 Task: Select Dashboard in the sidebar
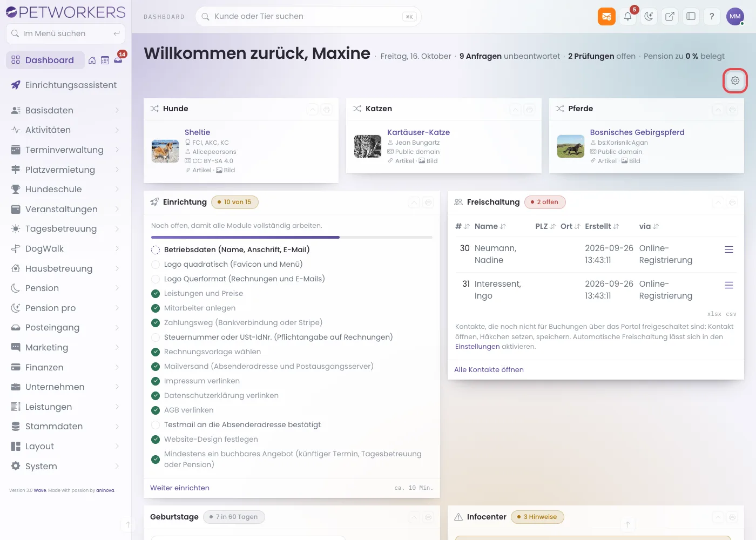coord(45,60)
